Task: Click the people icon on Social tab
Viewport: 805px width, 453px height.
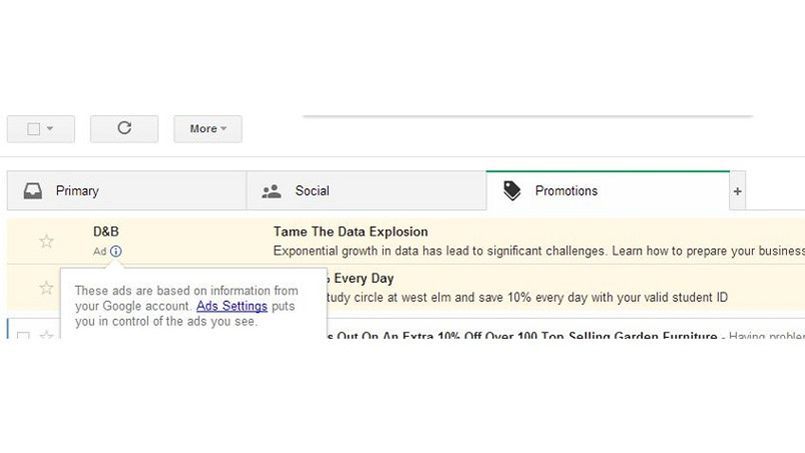Action: (271, 191)
